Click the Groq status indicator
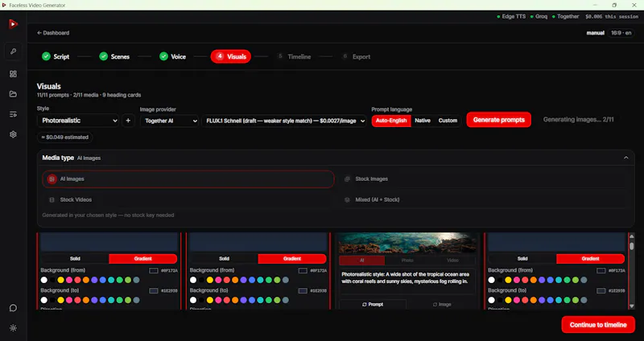The height and width of the screenshot is (341, 644). [x=539, y=16]
